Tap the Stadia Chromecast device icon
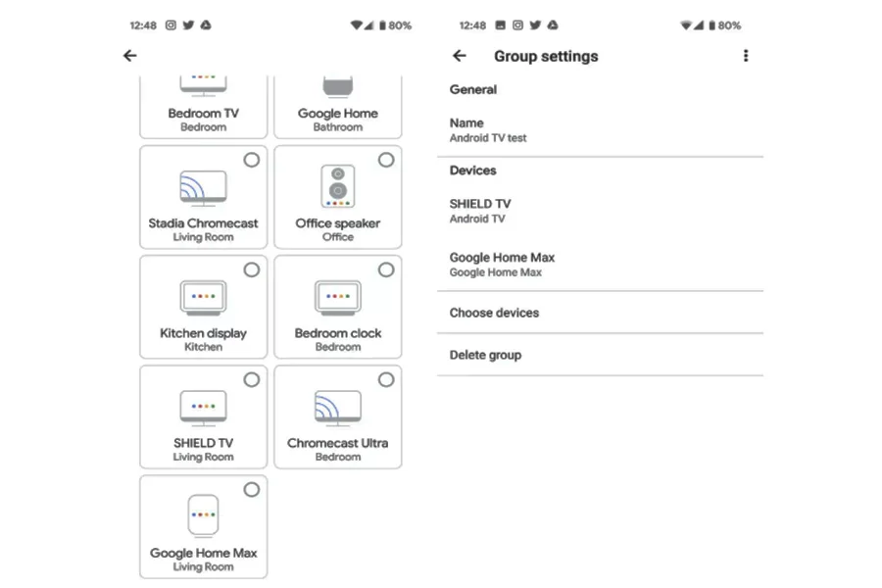The height and width of the screenshot is (588, 882). 203,188
